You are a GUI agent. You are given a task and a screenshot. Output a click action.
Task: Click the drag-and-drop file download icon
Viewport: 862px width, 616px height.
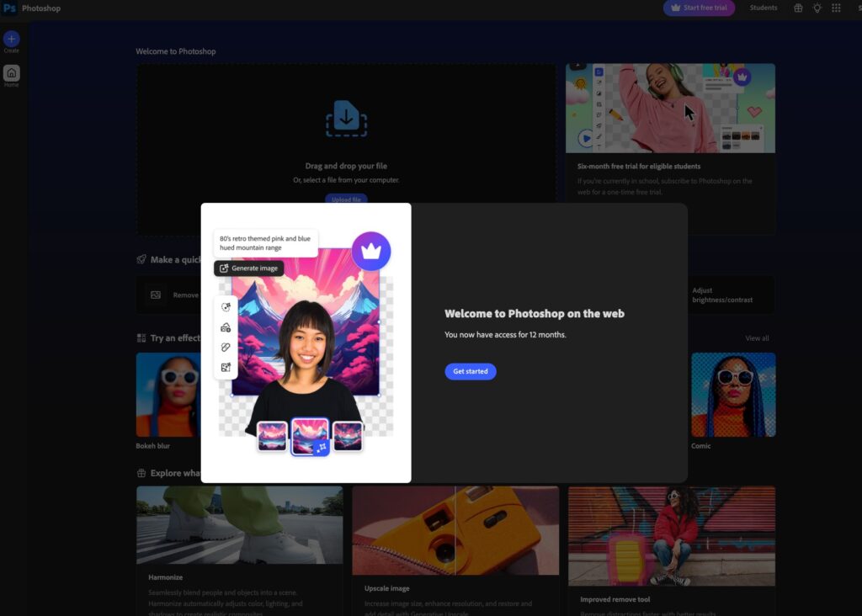(x=346, y=118)
